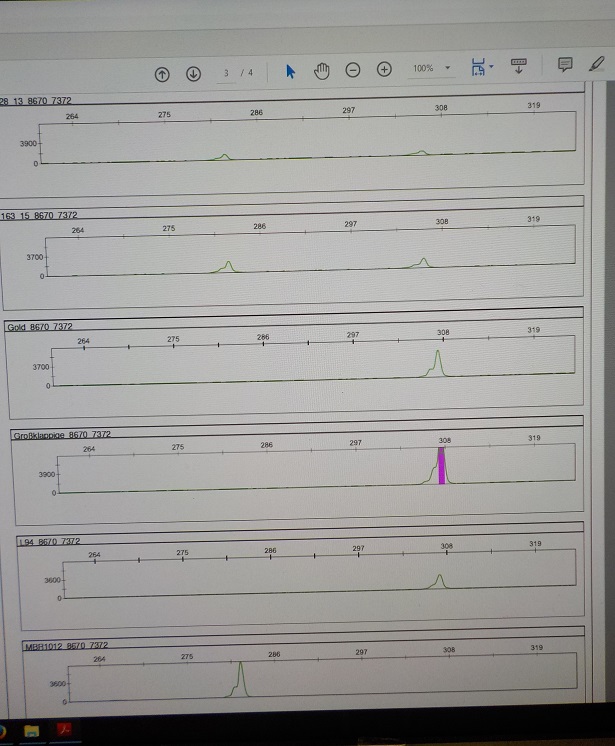Open the 100% zoom level dropdown
This screenshot has height=746, width=615.
click(x=431, y=68)
